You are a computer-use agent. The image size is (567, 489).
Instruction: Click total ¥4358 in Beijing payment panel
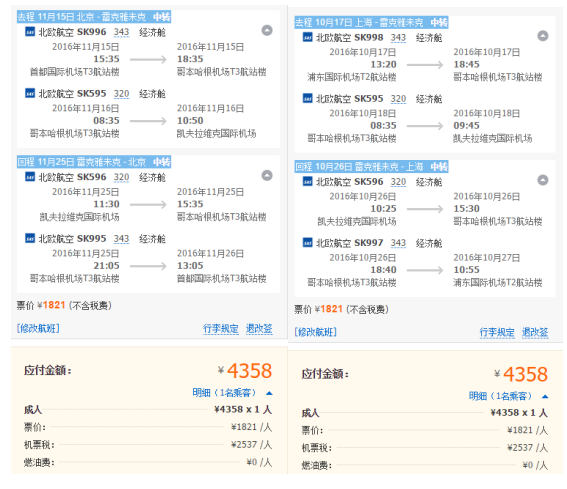point(245,371)
